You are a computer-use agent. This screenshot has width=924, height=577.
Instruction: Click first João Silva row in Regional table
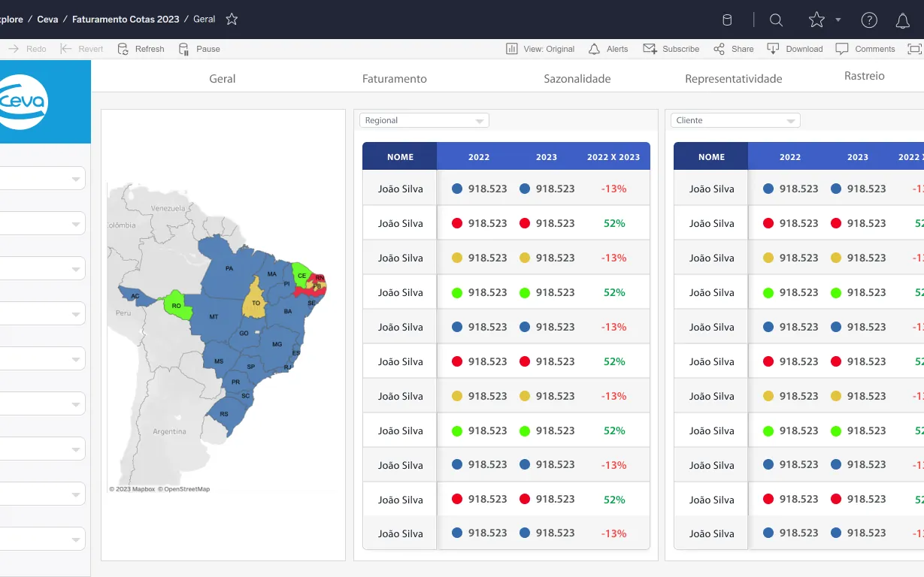(506, 189)
